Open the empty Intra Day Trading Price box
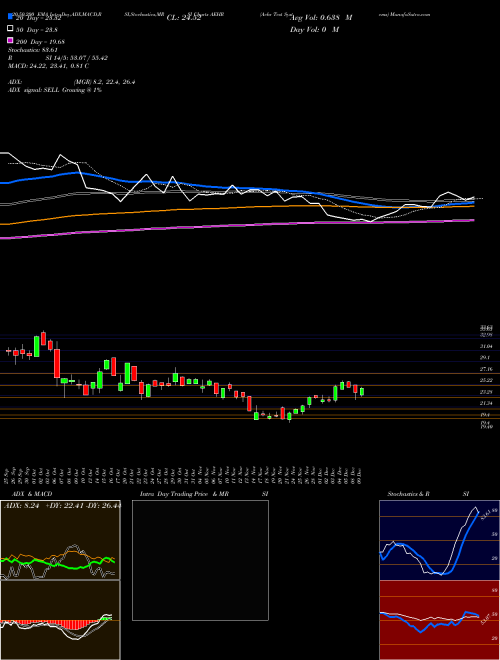The image size is (500, 660). tap(200, 560)
